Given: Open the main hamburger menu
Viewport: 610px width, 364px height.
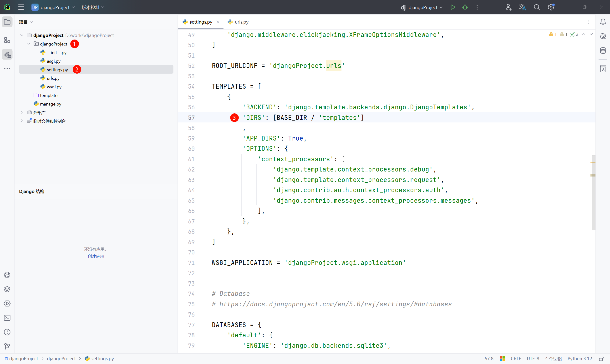Looking at the screenshot, I should (21, 7).
